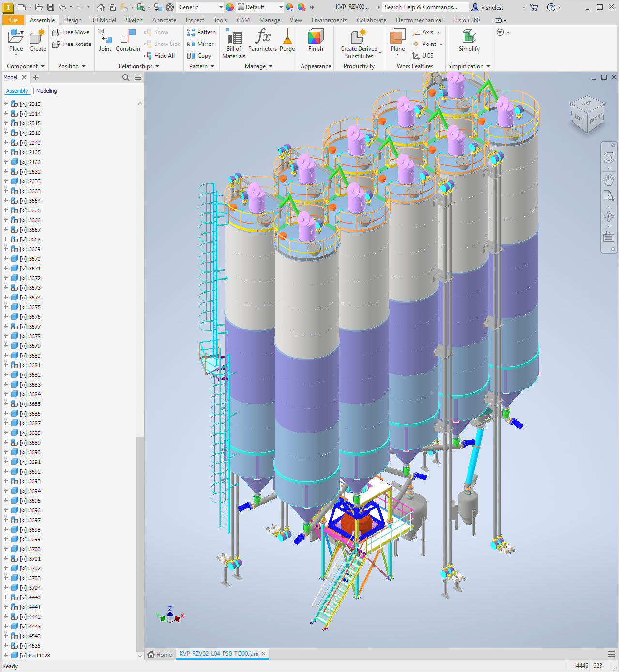Activate the Simplify tool
The height and width of the screenshot is (672, 619).
point(468,41)
